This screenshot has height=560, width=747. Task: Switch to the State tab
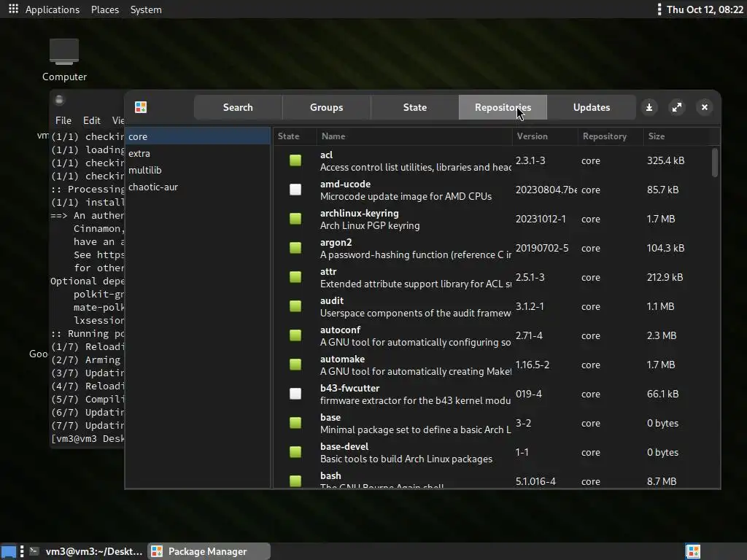click(x=414, y=107)
